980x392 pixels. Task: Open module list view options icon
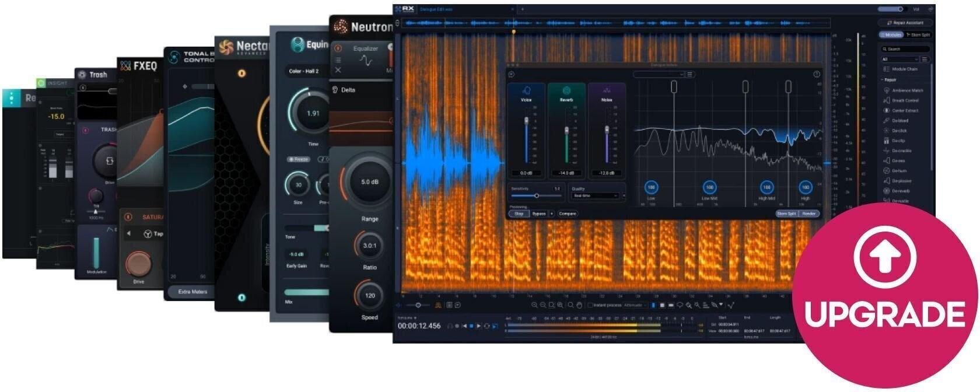pyautogui.click(x=925, y=60)
